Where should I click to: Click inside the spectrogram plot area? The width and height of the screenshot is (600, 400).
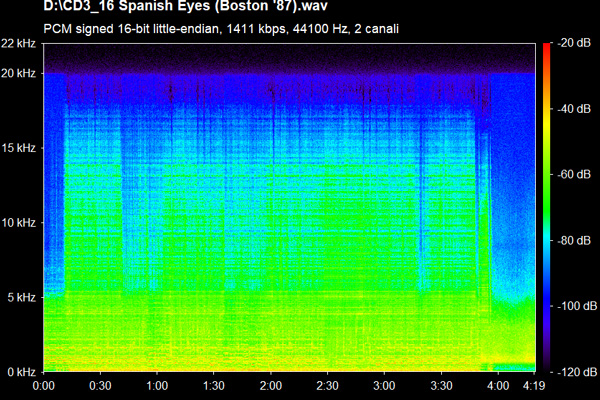click(289, 207)
